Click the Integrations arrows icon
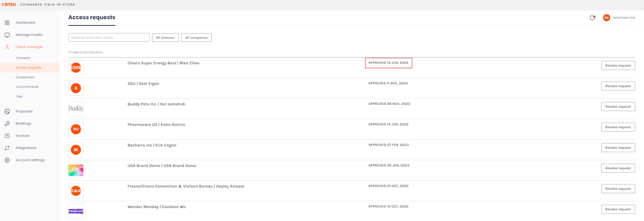The height and width of the screenshot is (221, 644). tap(7, 148)
